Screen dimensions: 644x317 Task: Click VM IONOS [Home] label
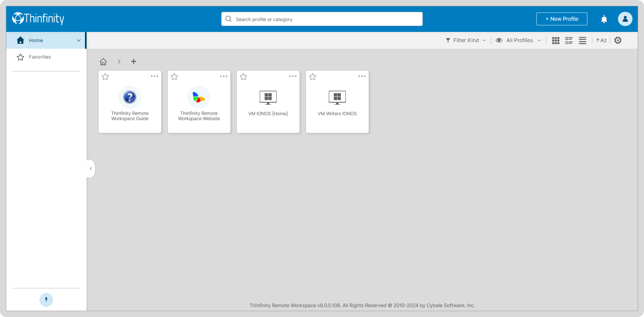pos(268,114)
